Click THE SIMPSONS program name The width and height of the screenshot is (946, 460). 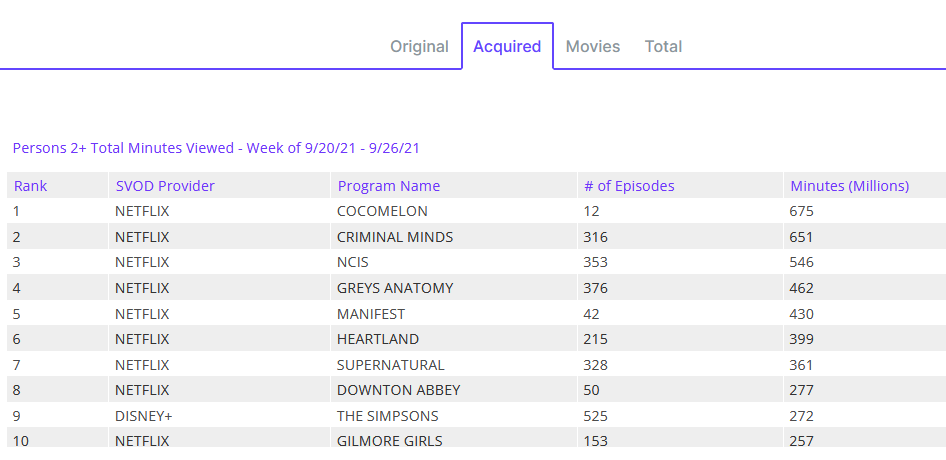click(x=388, y=416)
